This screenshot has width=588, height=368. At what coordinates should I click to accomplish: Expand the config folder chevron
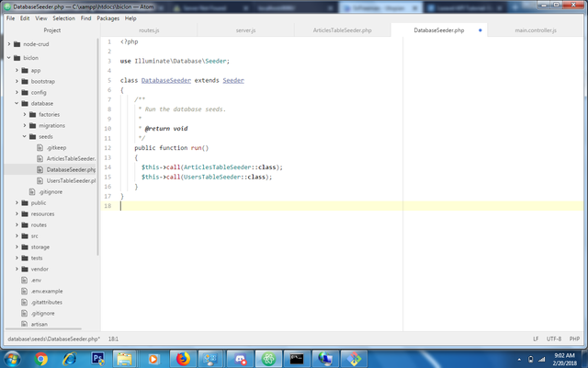click(x=17, y=92)
